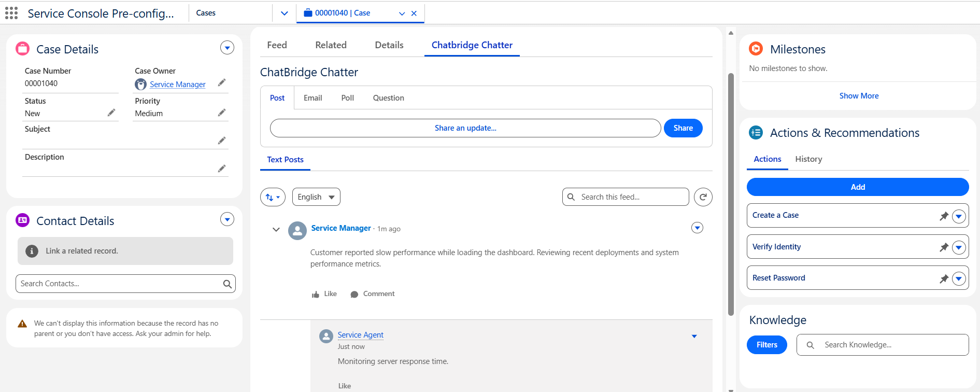Image resolution: width=980 pixels, height=392 pixels.
Task: Click the Service Agent comment avatar
Action: pos(326,336)
